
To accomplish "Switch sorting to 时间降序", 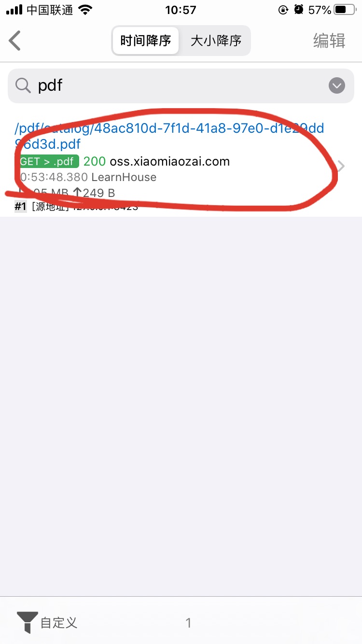I will [x=146, y=41].
